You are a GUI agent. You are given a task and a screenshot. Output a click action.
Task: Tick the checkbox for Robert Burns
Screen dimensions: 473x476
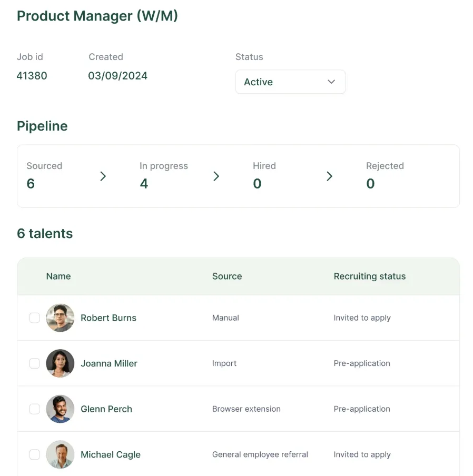[x=34, y=318]
